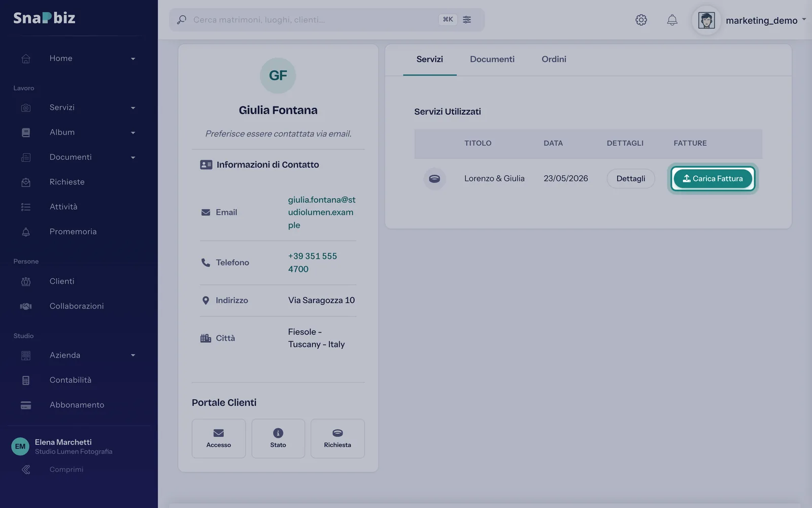Expand the Home menu
The height and width of the screenshot is (508, 812).
[133, 59]
